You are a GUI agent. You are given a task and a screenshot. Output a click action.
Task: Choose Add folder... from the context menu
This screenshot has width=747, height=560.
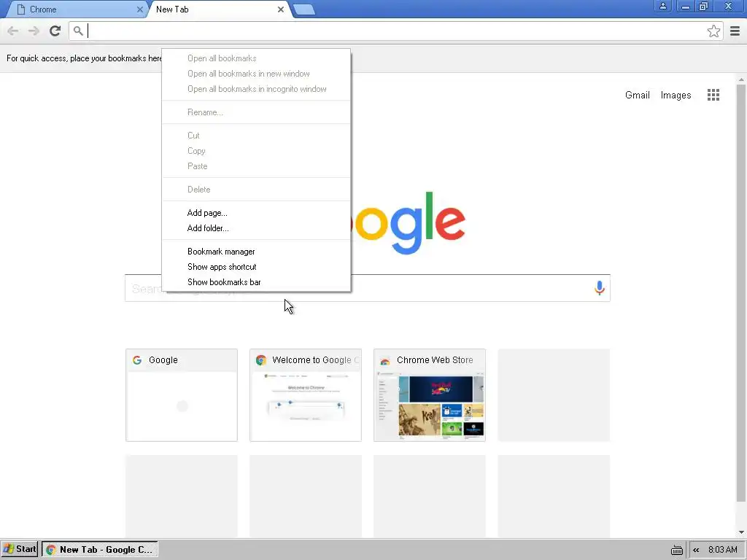[x=256, y=228]
